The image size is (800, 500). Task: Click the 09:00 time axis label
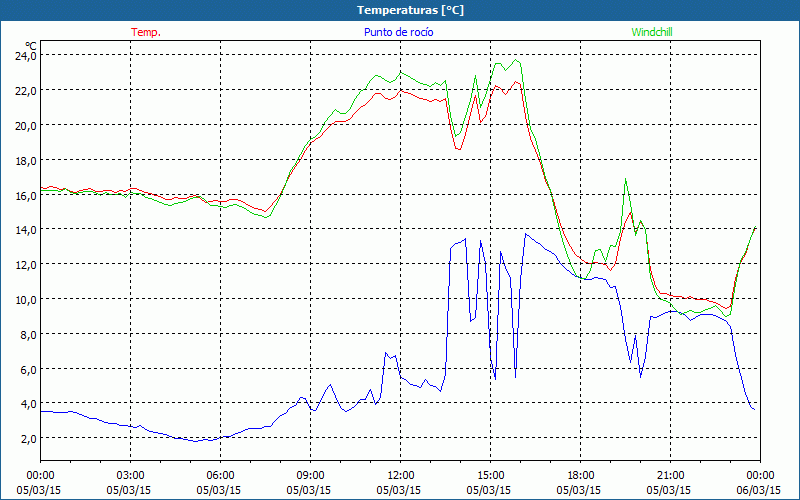coord(310,476)
